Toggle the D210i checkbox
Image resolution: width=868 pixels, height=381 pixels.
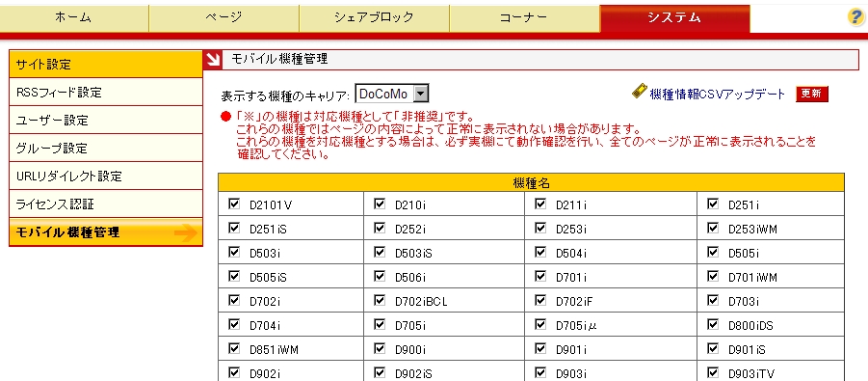[380, 204]
